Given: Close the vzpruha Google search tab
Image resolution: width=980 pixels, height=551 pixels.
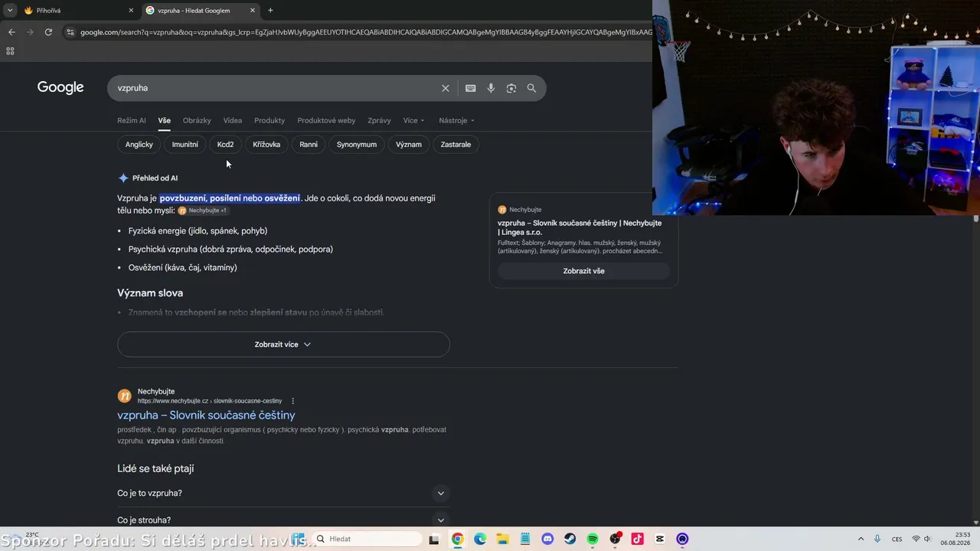Looking at the screenshot, I should point(253,11).
